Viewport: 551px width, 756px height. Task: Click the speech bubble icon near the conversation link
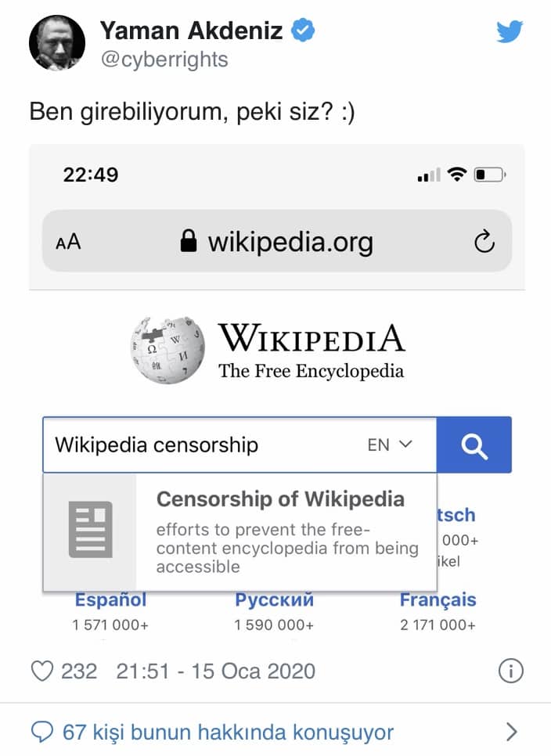(x=41, y=732)
